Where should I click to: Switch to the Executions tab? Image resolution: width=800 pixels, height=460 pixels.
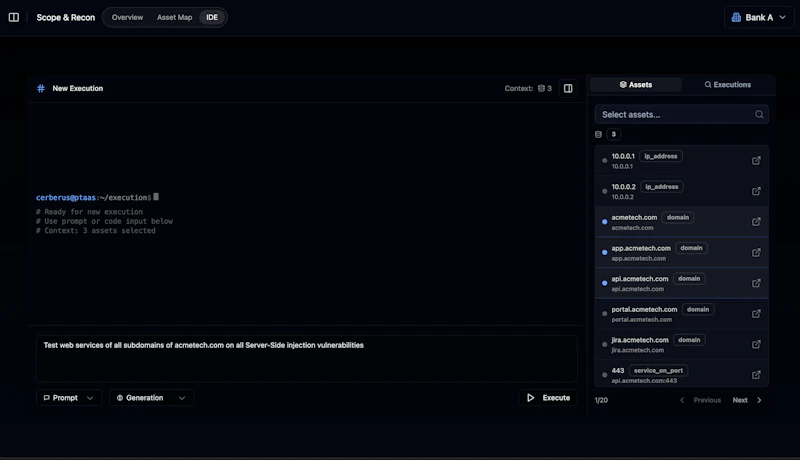pyautogui.click(x=728, y=85)
